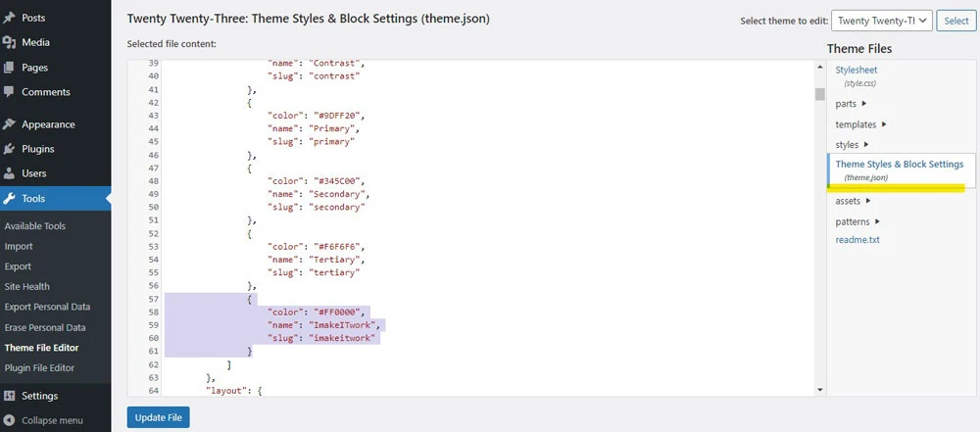
Task: Click the Users person icon
Action: tap(9, 173)
